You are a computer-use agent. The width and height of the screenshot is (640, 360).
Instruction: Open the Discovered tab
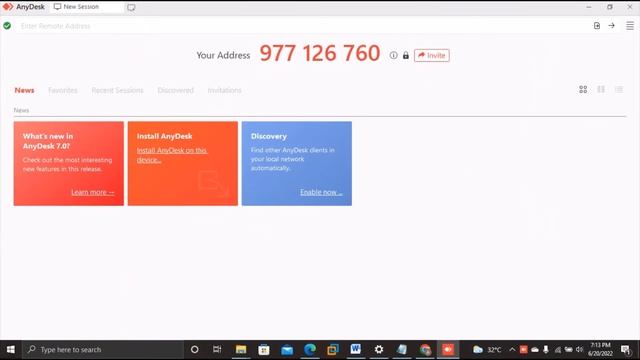point(176,90)
